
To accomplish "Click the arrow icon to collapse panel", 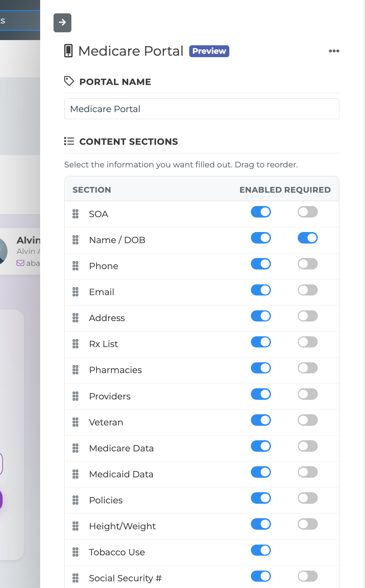I will coord(62,23).
